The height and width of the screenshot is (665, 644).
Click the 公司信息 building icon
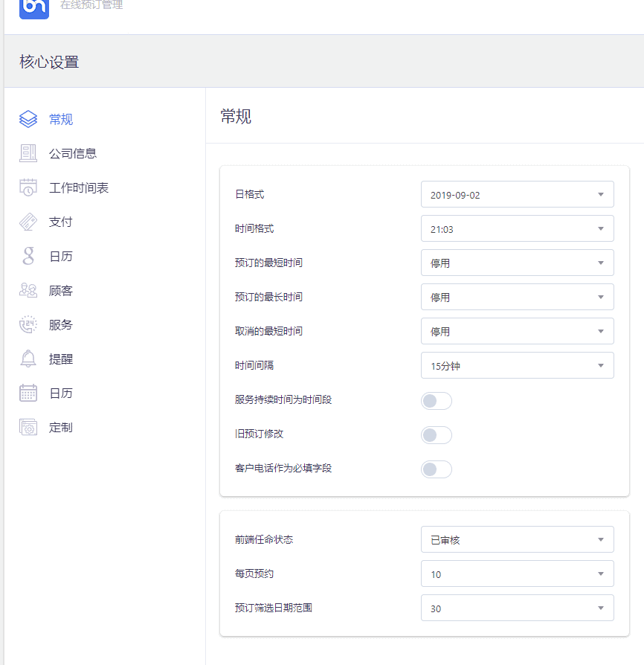click(28, 153)
